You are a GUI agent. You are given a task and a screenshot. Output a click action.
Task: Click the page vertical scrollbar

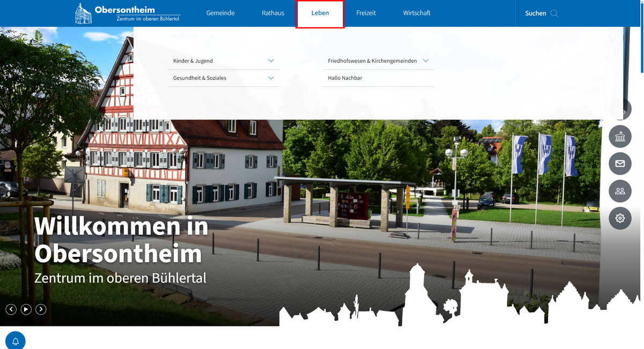click(x=642, y=38)
